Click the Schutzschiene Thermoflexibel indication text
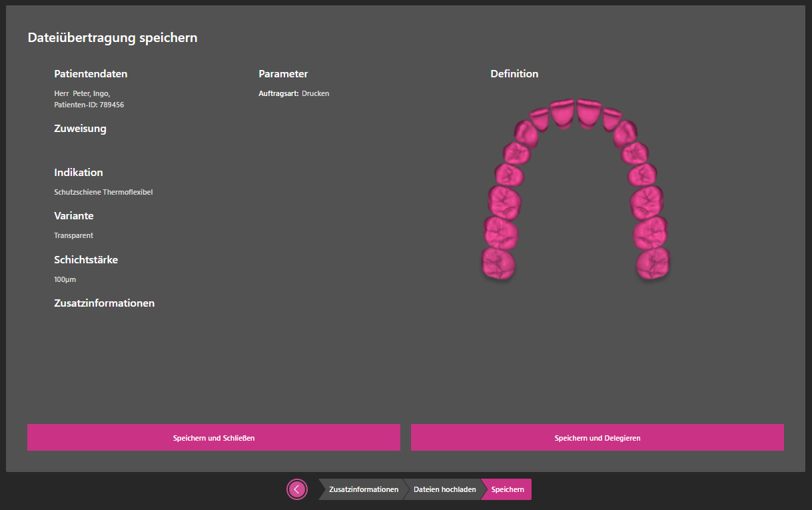Image resolution: width=812 pixels, height=510 pixels. click(x=103, y=192)
